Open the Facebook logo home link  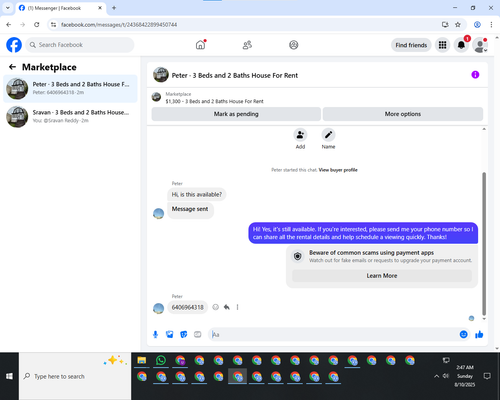coord(14,45)
